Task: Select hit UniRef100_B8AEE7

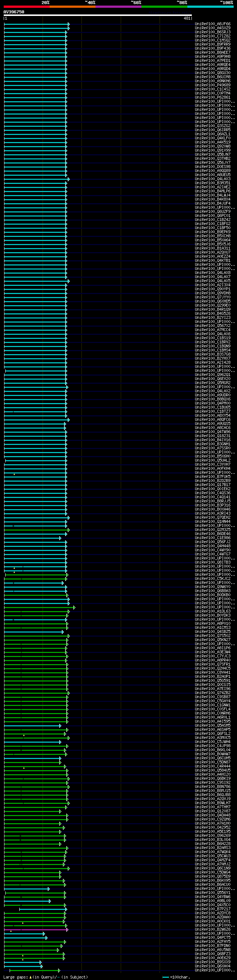Action: (x=213, y=52)
